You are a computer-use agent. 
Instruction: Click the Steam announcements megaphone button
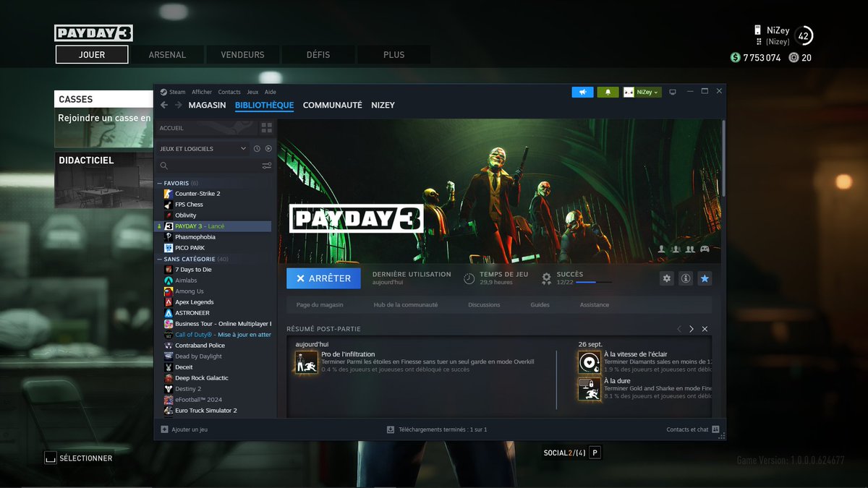point(582,92)
